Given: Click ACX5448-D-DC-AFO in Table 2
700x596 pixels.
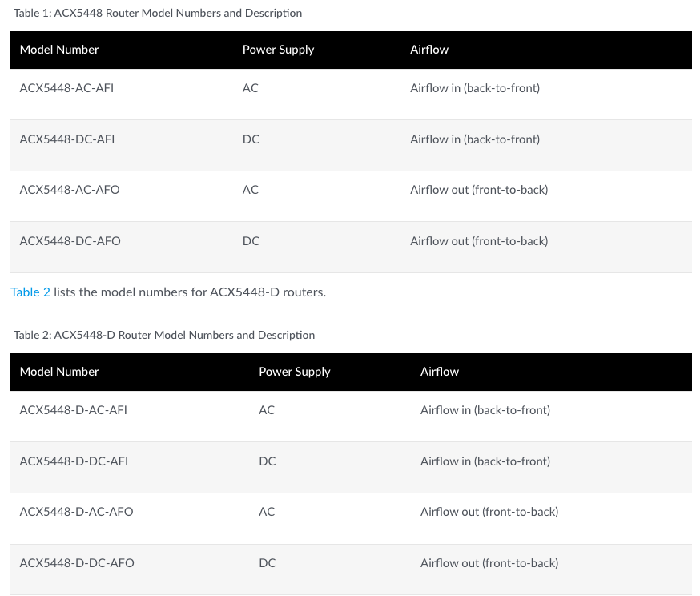Looking at the screenshot, I should coord(77,563).
